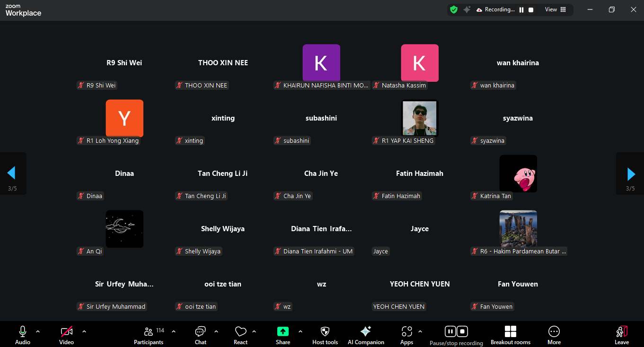The height and width of the screenshot is (347, 644).
Task: Launch AI Companion from the toolbar
Action: click(x=365, y=335)
